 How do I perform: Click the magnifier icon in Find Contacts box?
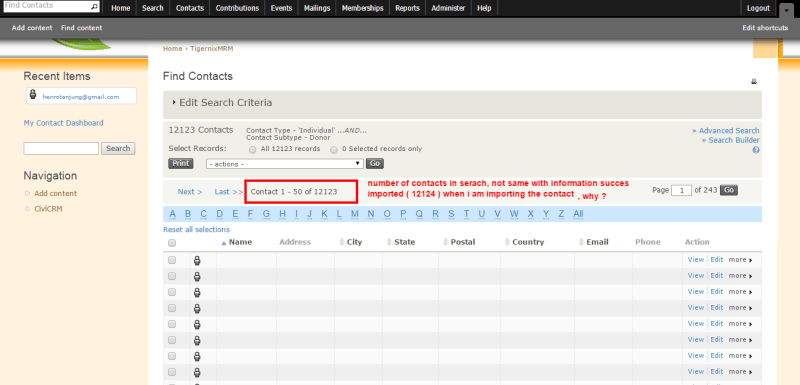[94, 7]
